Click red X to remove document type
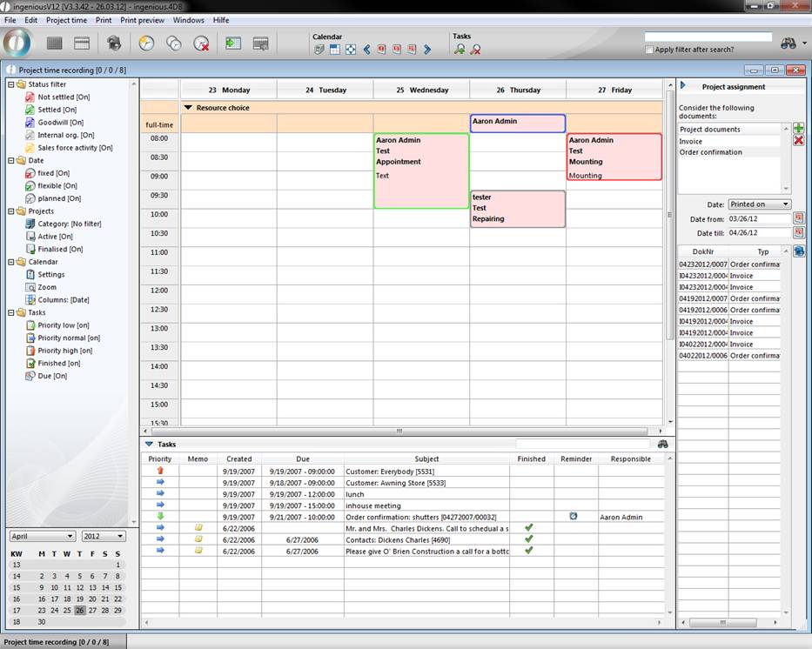This screenshot has height=649, width=812. [x=798, y=141]
